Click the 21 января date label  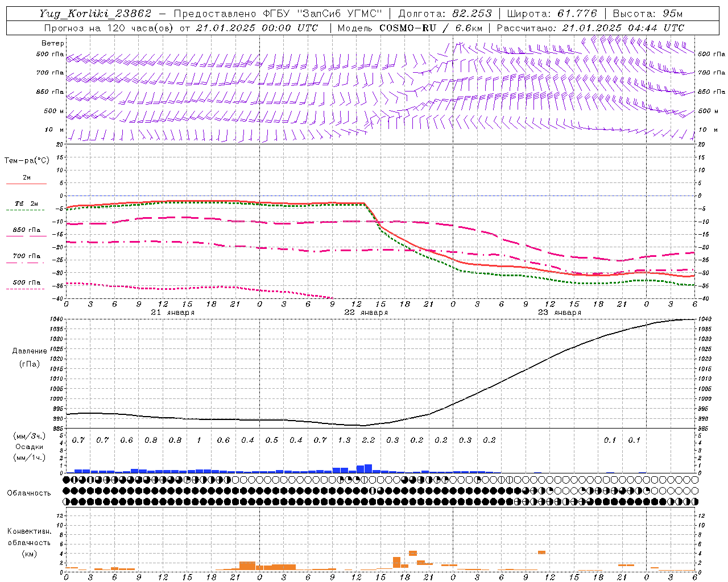(x=172, y=313)
